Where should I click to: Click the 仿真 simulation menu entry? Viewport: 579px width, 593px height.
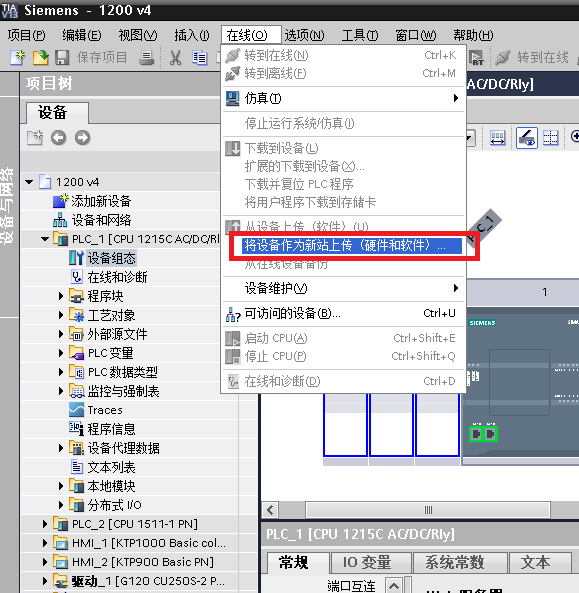coord(343,98)
